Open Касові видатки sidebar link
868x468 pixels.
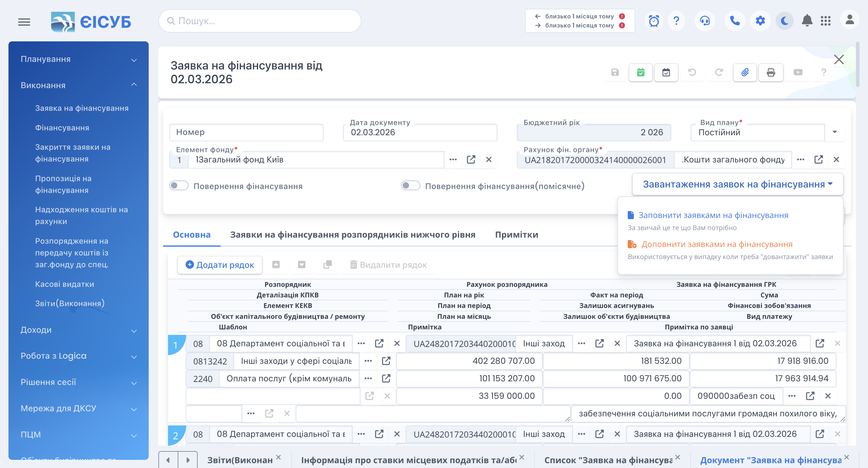(65, 284)
